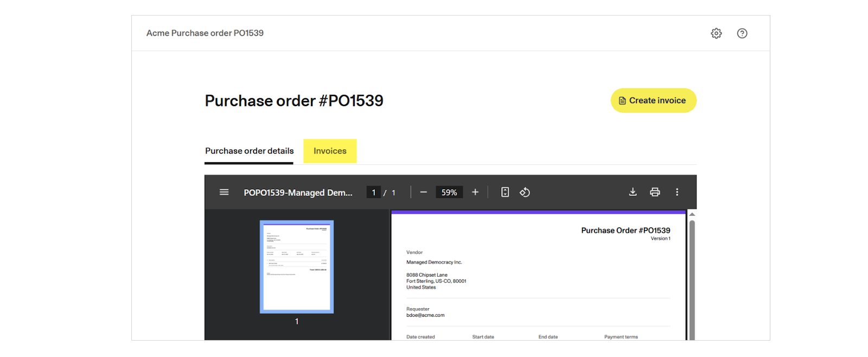Image resolution: width=868 pixels, height=357 pixels.
Task: Click the Acme Purchase order PO1539 title
Action: tap(205, 33)
